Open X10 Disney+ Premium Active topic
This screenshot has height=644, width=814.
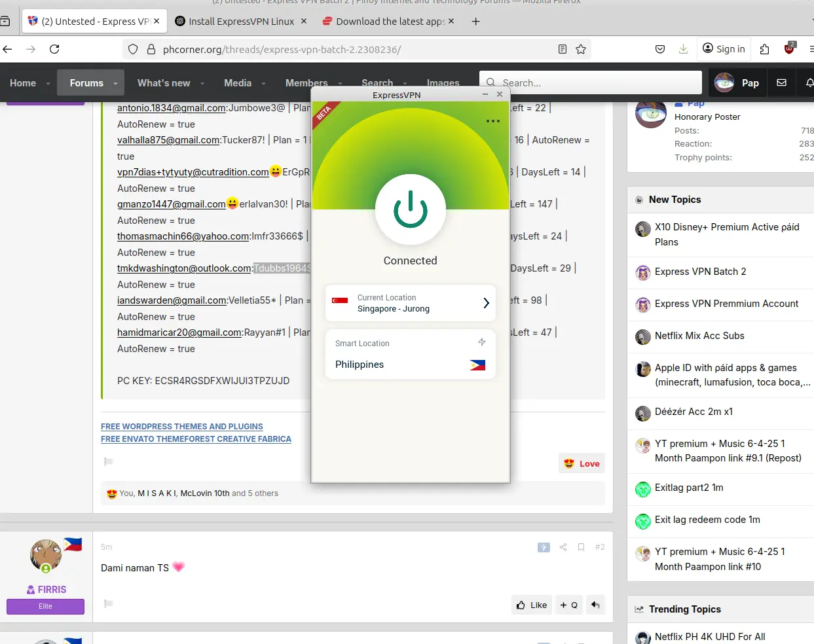(x=727, y=234)
